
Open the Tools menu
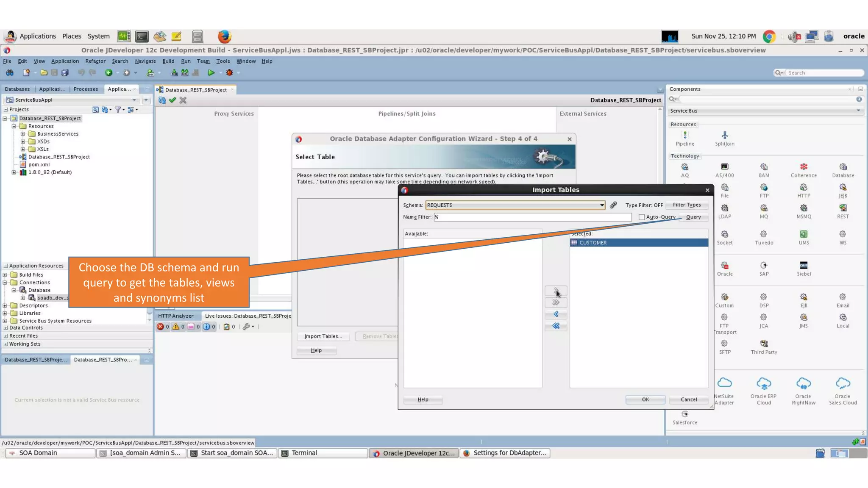point(223,61)
